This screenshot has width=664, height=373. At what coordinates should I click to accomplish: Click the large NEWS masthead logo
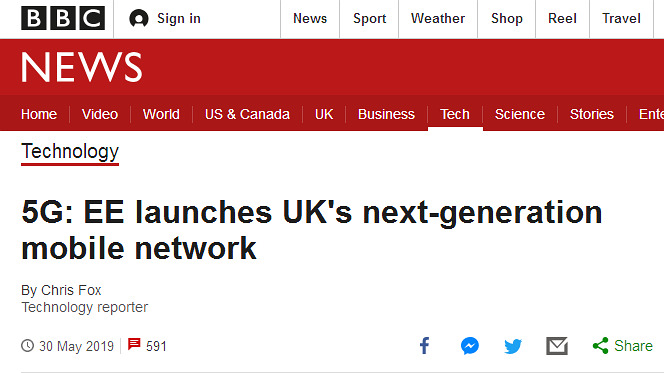pyautogui.click(x=82, y=67)
